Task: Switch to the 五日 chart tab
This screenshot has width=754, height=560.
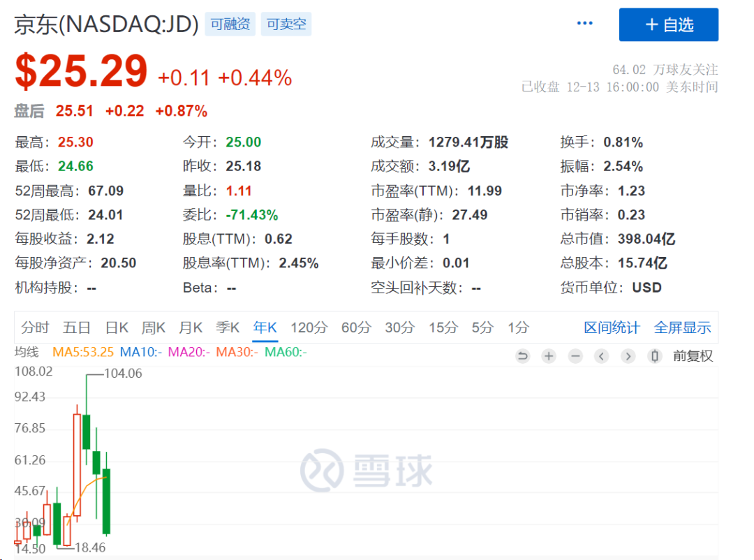Action: 77,327
